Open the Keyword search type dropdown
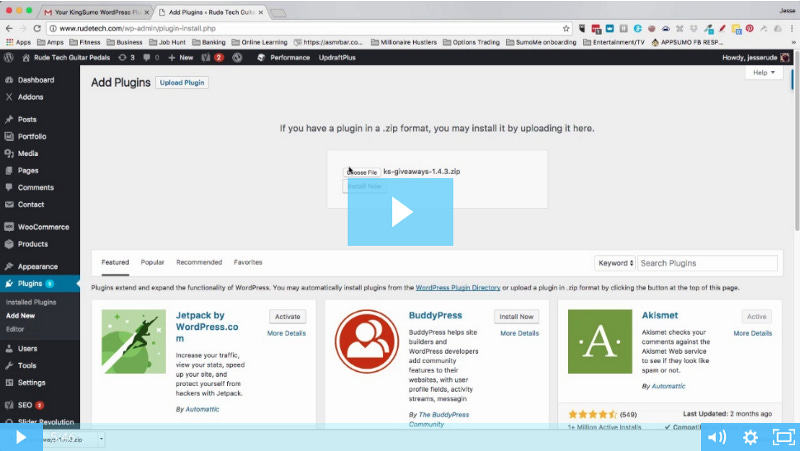This screenshot has height=451, width=800. point(615,263)
